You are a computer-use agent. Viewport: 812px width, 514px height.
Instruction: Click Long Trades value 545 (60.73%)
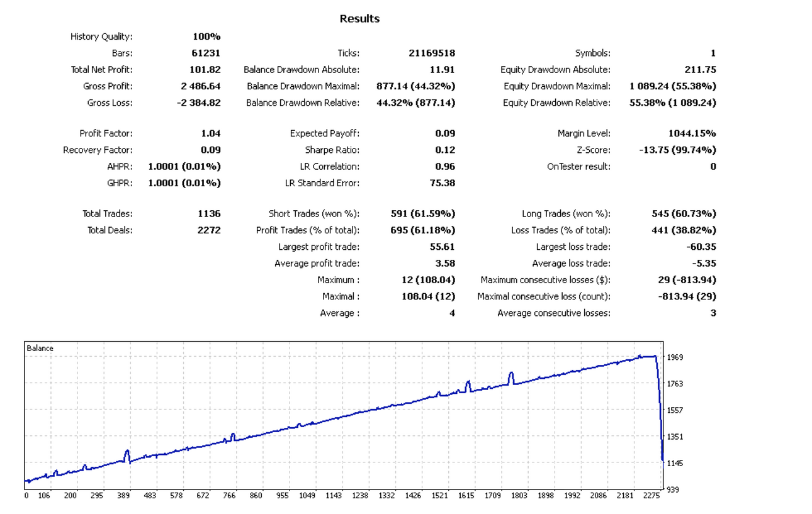tap(684, 214)
